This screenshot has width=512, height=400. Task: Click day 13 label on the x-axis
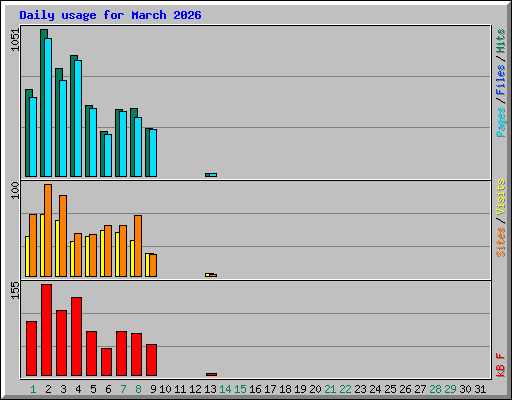pos(210,389)
